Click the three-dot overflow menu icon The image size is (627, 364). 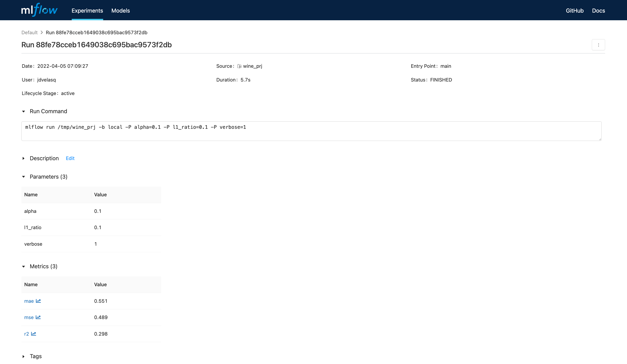(598, 45)
